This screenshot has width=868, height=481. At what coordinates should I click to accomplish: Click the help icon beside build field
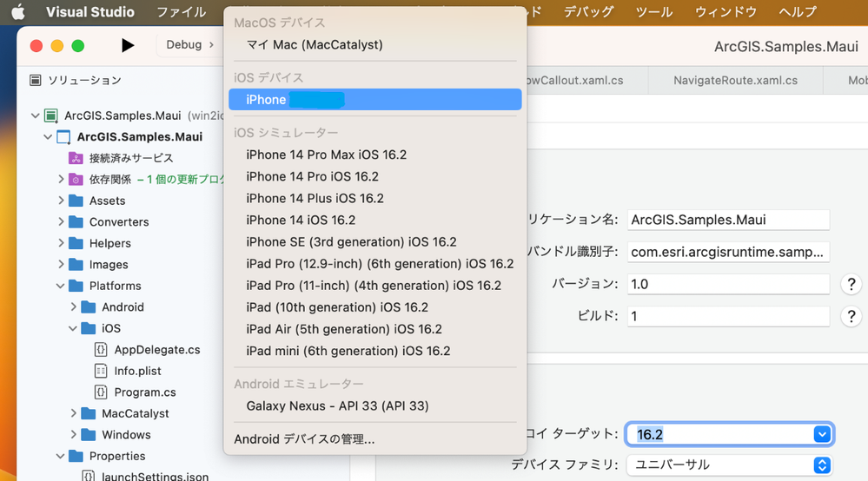[x=851, y=316]
